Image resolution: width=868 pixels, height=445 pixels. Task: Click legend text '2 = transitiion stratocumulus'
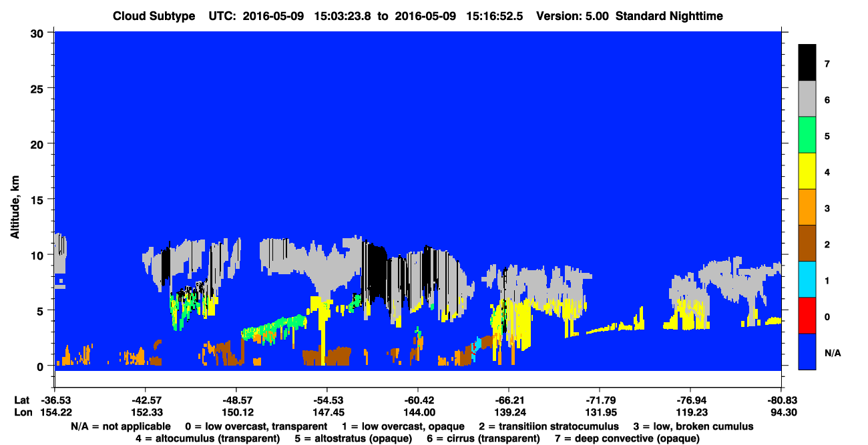pyautogui.click(x=549, y=426)
